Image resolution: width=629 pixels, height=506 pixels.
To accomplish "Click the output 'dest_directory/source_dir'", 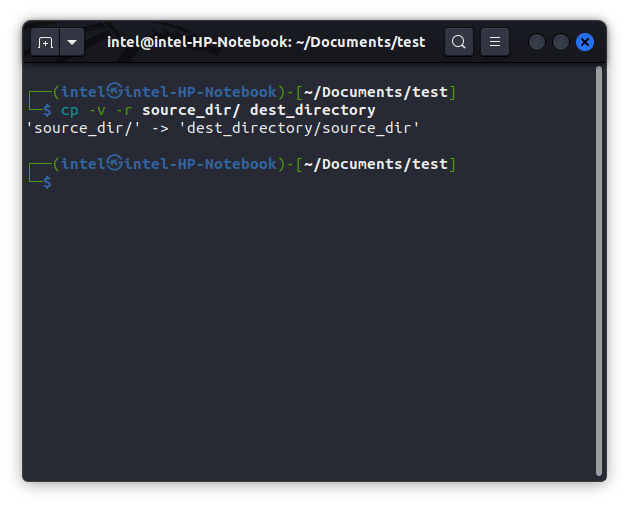I will (x=299, y=128).
